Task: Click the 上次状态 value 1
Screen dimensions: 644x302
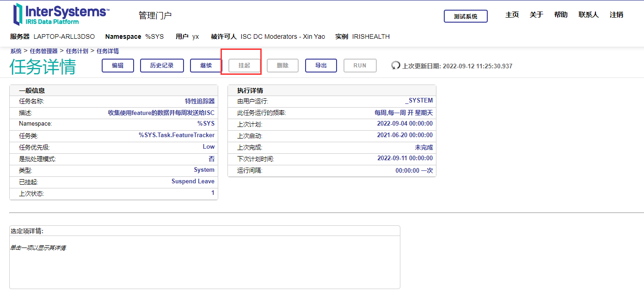Action: point(213,193)
